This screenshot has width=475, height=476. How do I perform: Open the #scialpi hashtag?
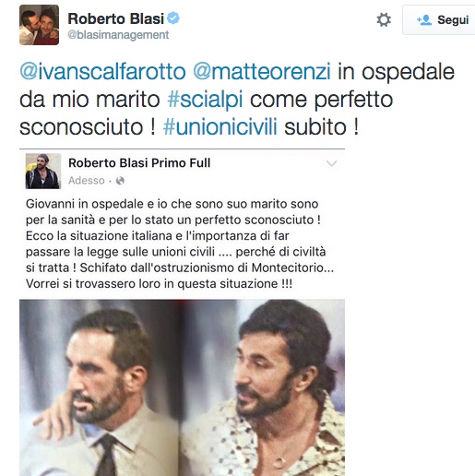(x=205, y=100)
